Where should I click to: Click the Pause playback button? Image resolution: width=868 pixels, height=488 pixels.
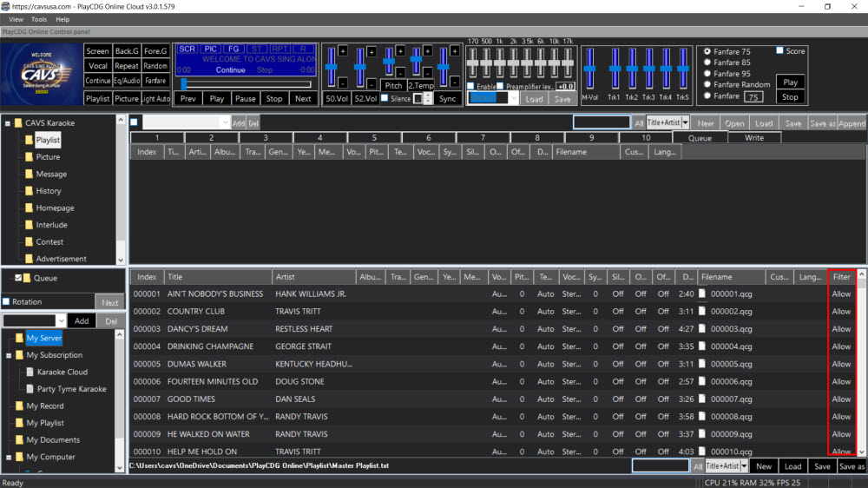(x=246, y=99)
